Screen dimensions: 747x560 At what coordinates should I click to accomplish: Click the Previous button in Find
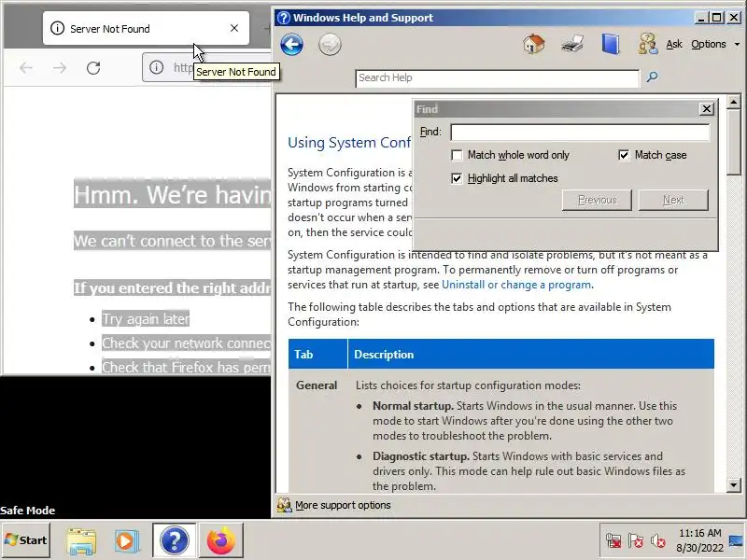point(597,200)
